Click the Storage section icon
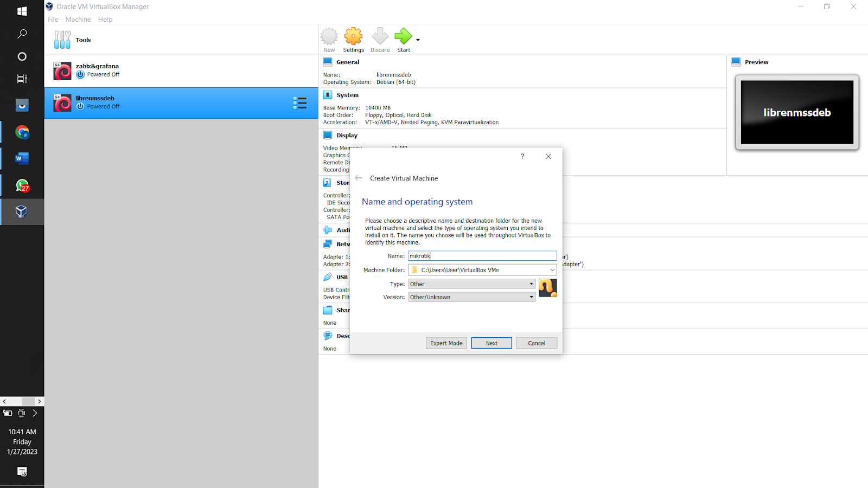 pos(328,183)
